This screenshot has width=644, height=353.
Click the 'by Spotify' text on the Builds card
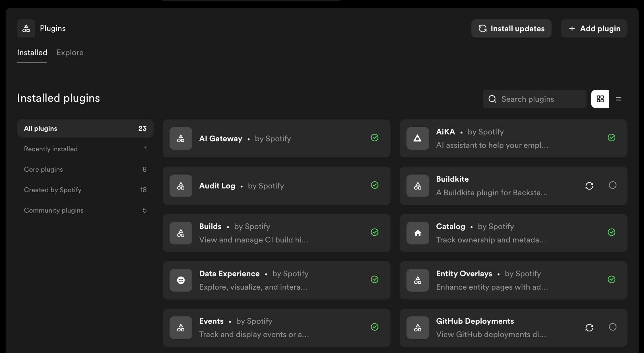(252, 227)
